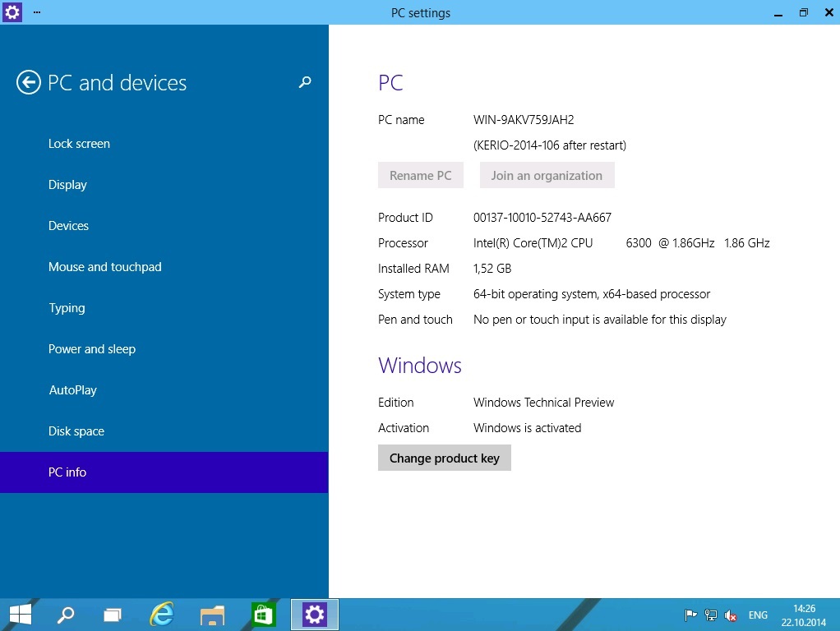Open Task View on the taskbar
This screenshot has width=840, height=631.
pyautogui.click(x=113, y=615)
